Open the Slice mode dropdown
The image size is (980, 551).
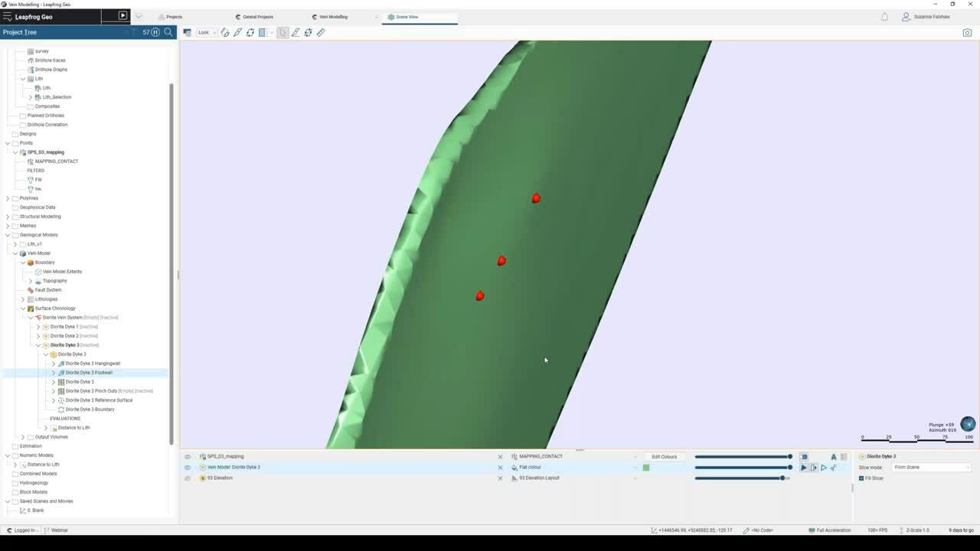[931, 468]
